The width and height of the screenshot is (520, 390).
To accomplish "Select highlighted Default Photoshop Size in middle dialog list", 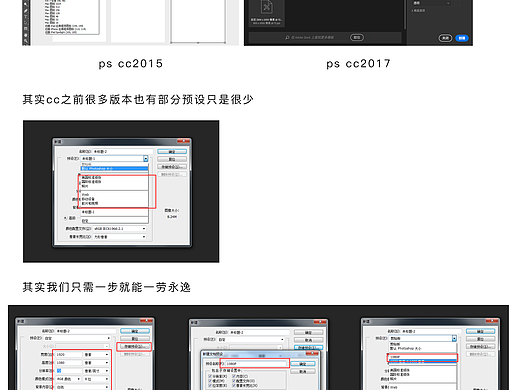I will tap(114, 169).
